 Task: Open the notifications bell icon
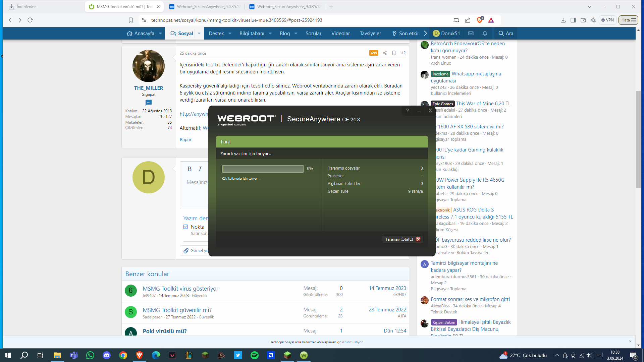coord(485,34)
